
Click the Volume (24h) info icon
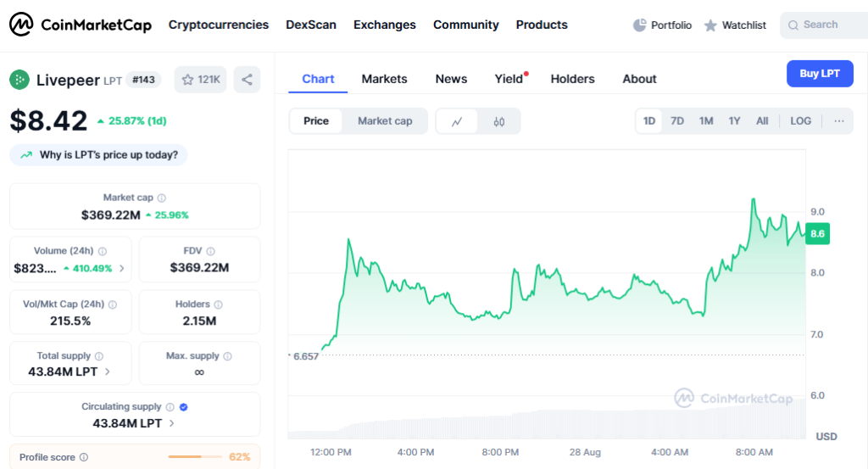103,251
